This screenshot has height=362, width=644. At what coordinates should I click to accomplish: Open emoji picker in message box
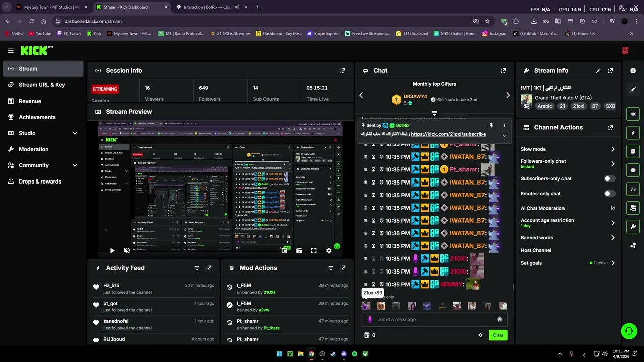(499, 319)
